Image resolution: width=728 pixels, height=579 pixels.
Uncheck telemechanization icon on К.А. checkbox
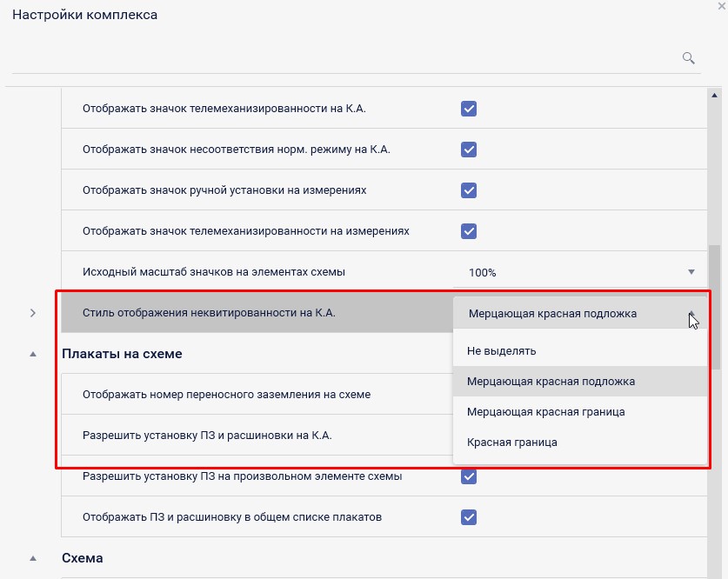[469, 109]
